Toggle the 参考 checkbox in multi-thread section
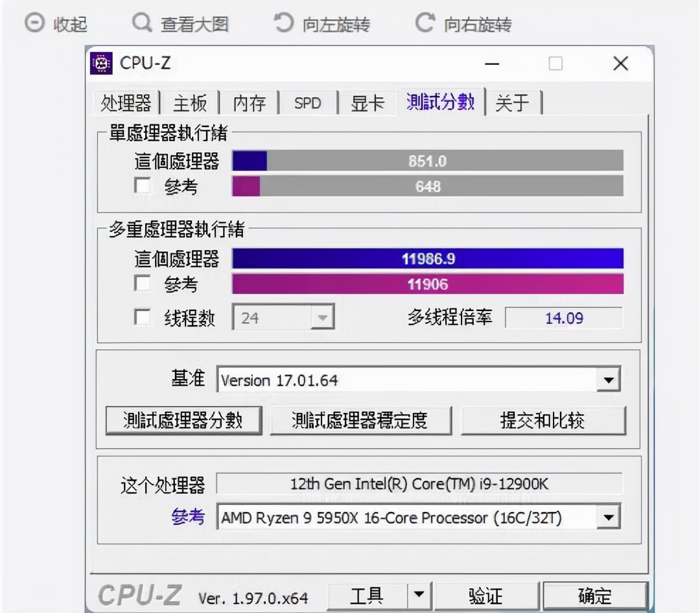This screenshot has width=700, height=613. [x=141, y=284]
